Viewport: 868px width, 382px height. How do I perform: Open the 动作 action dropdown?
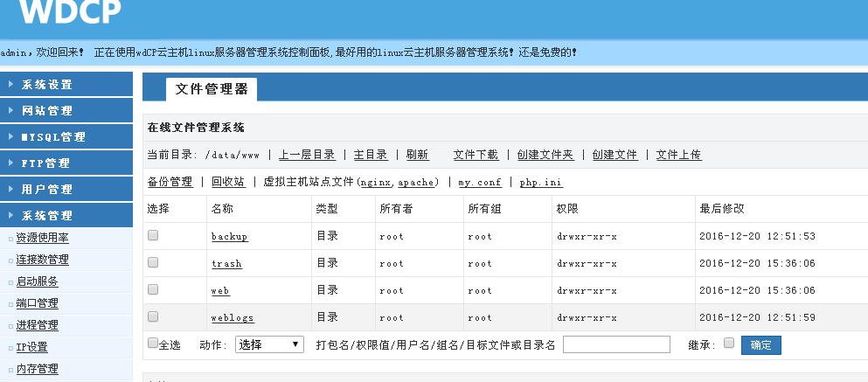pos(269,344)
